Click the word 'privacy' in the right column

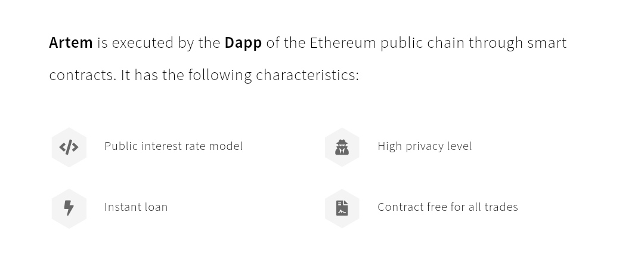pyautogui.click(x=425, y=146)
